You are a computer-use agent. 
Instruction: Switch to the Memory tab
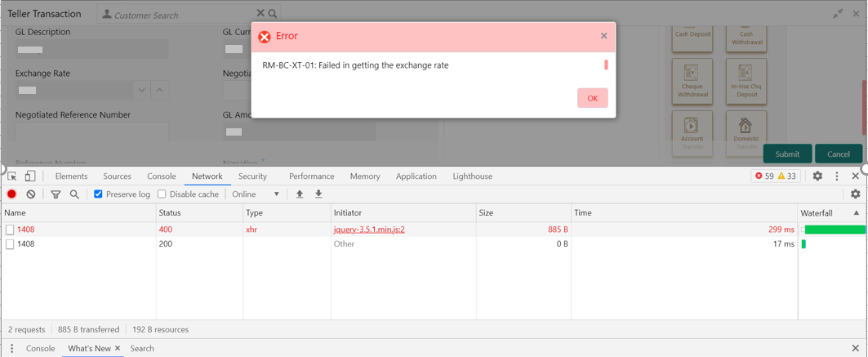click(x=365, y=176)
